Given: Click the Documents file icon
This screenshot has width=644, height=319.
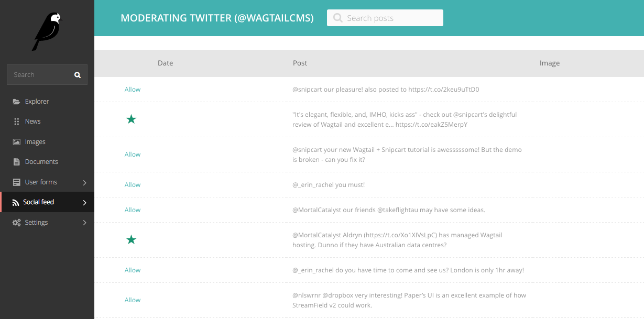Looking at the screenshot, I should [x=16, y=162].
